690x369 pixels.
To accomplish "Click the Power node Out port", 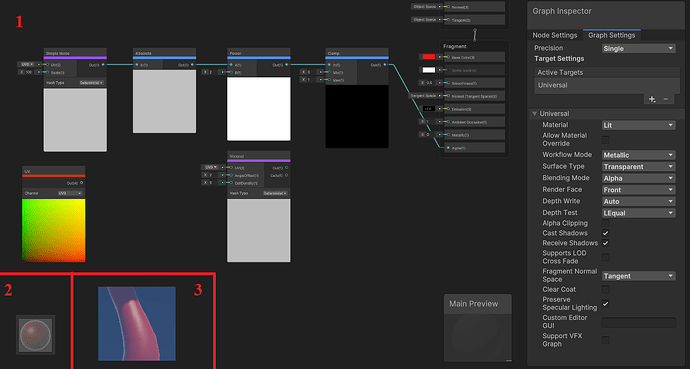I will pyautogui.click(x=286, y=65).
